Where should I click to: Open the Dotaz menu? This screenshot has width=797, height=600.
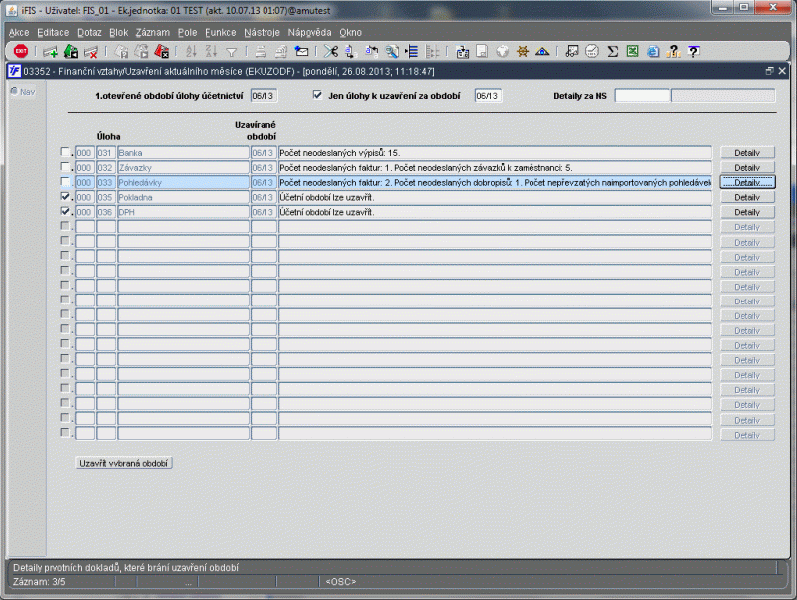[x=89, y=33]
